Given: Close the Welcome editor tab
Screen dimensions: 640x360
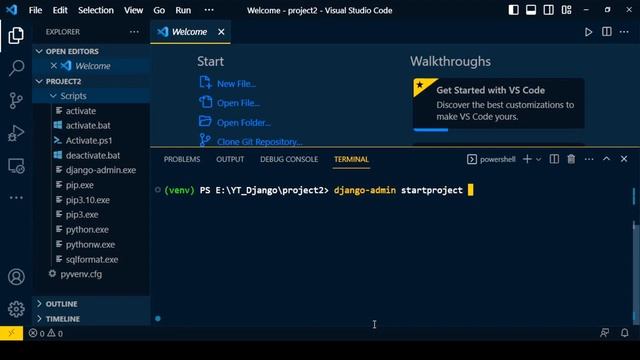Looking at the screenshot, I should tap(221, 32).
